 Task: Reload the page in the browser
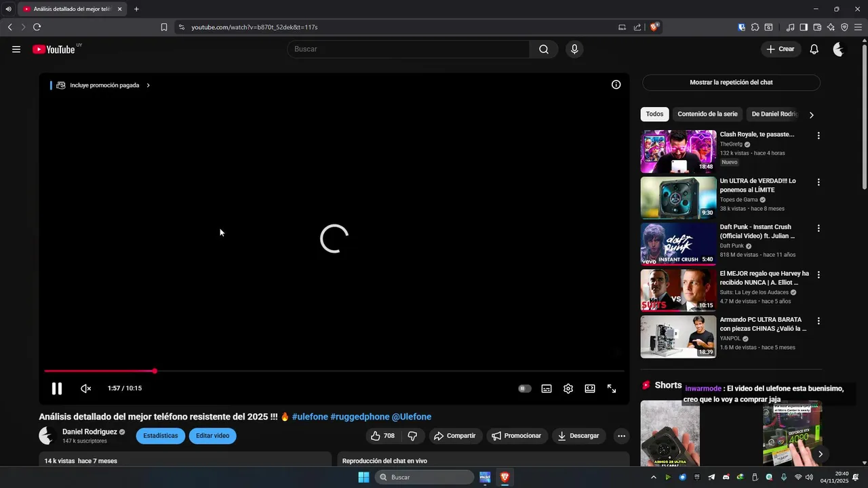point(37,27)
